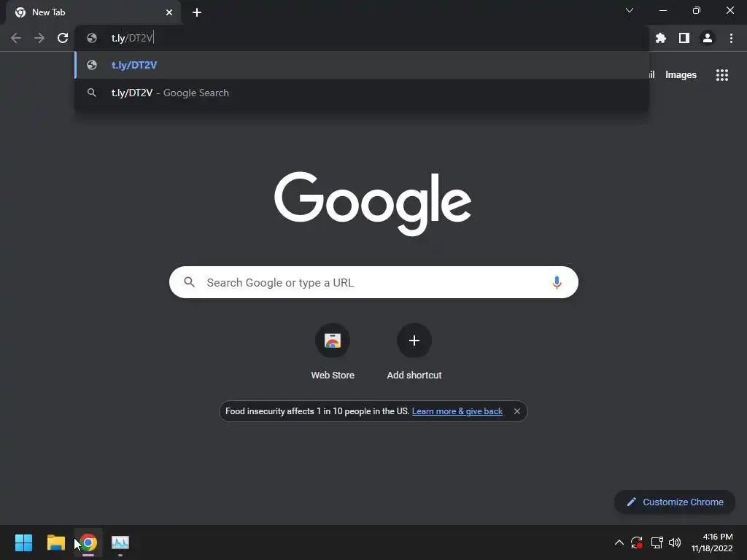The width and height of the screenshot is (747, 560).
Task: Follow the Learn more & give back link
Action: pos(457,411)
